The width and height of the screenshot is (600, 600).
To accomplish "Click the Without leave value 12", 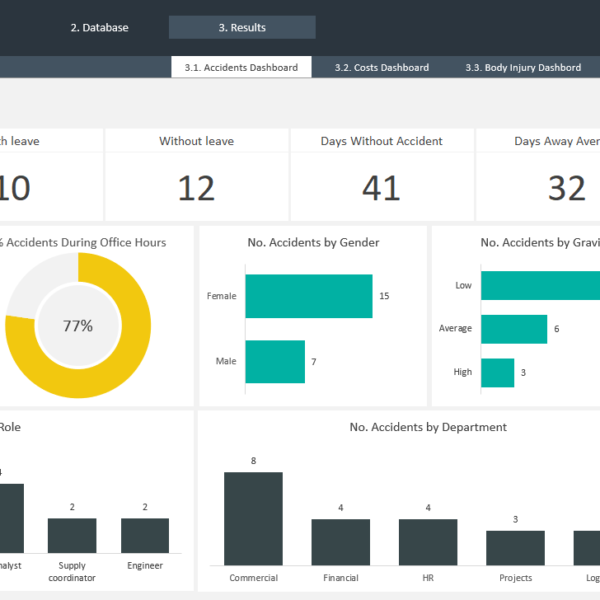I will coord(196,187).
